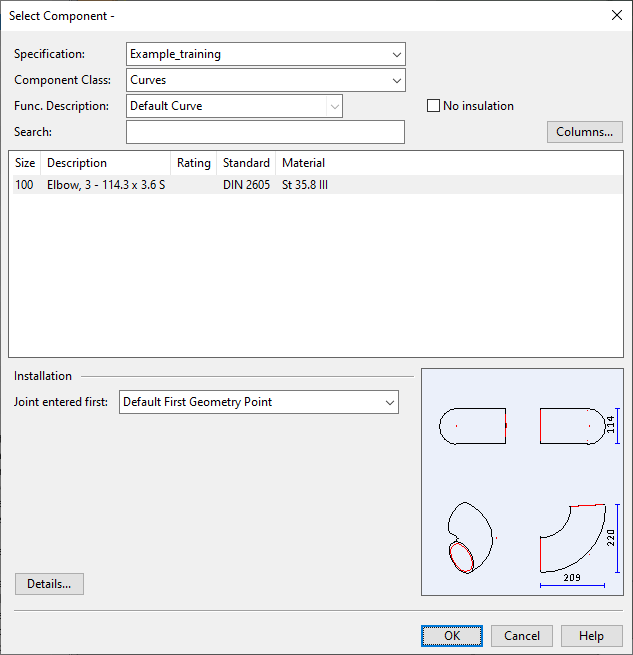This screenshot has height=655, width=633.
Task: Click the Standard column header
Action: pos(246,163)
